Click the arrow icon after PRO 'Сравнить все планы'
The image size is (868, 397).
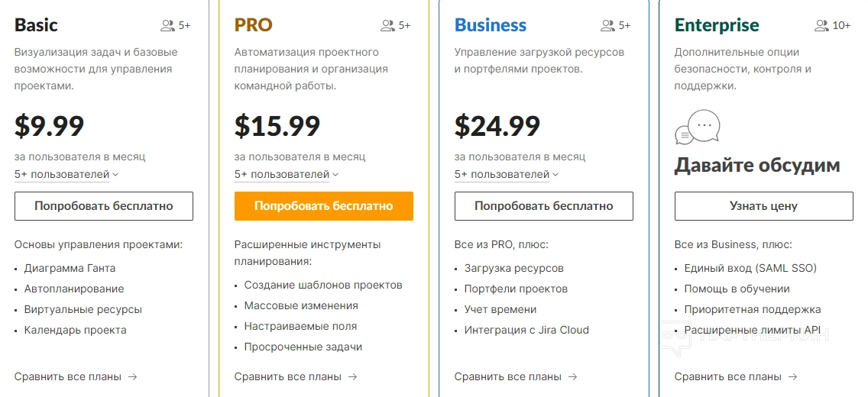(352, 376)
